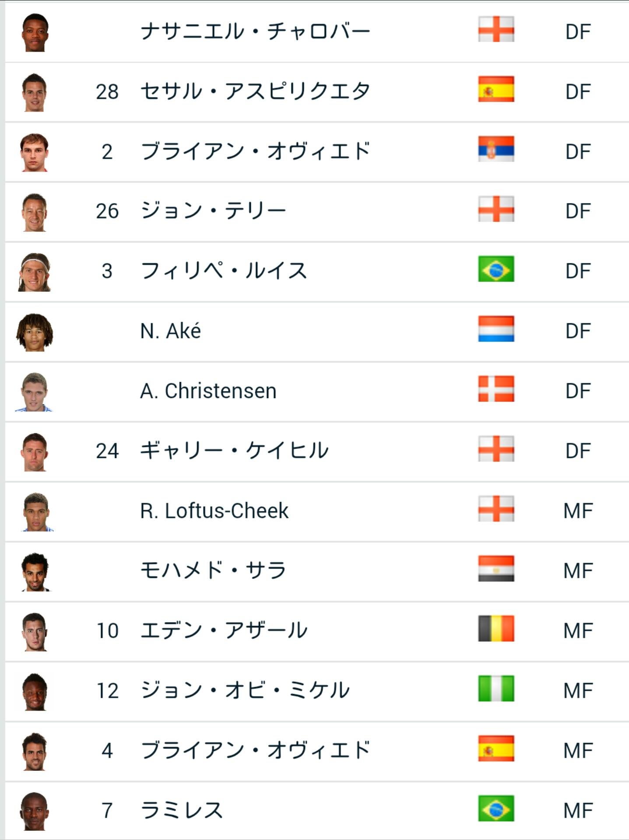This screenshot has width=629, height=840.
Task: Tap the Egypt flag beside モハメド・サラ
Action: coord(495,569)
